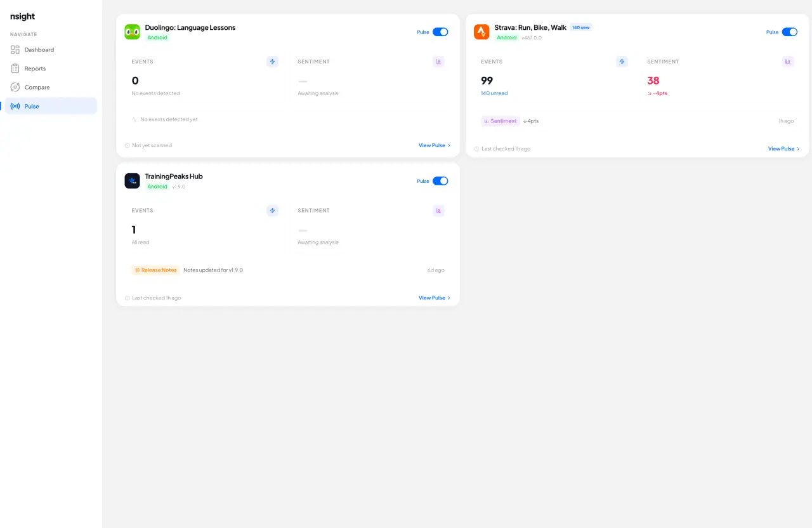Viewport: 812px width, 528px height.
Task: Click Strava card's events lightning icon
Action: coord(622,62)
